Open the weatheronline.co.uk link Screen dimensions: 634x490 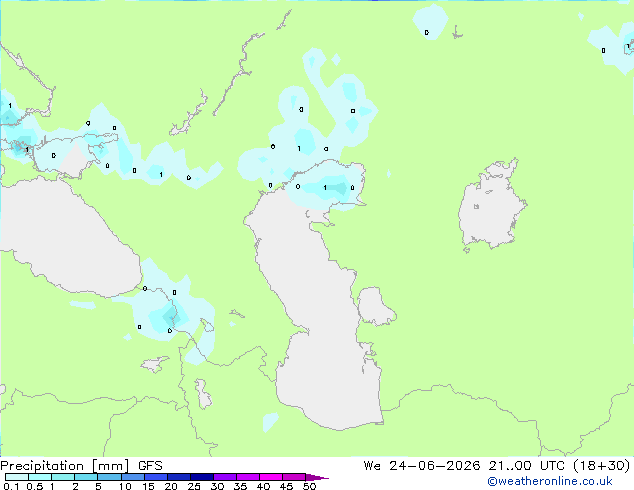point(550,481)
